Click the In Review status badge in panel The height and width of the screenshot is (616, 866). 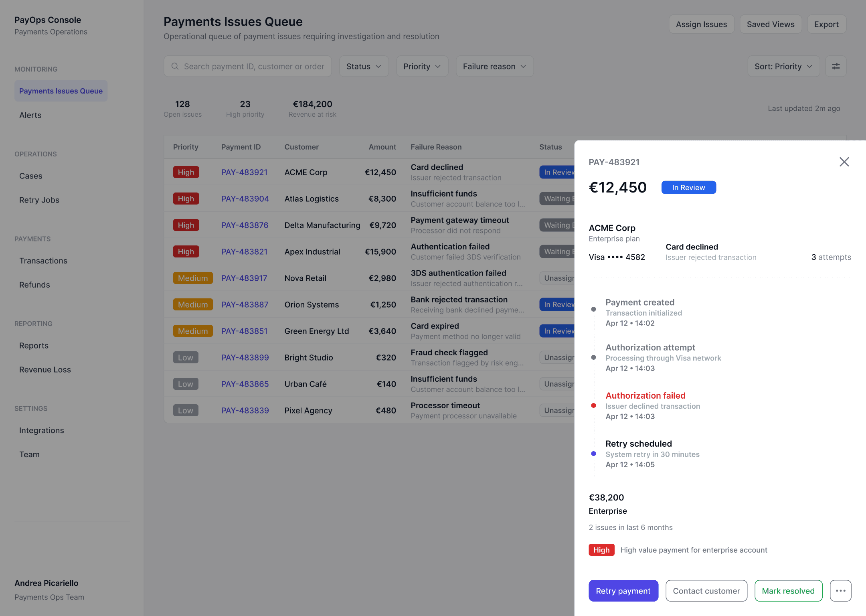tap(688, 188)
